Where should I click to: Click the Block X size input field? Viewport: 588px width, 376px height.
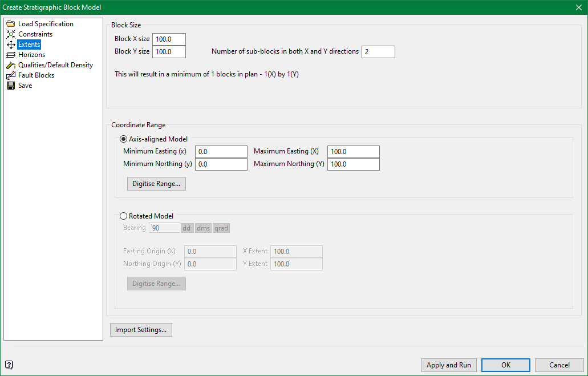click(169, 39)
